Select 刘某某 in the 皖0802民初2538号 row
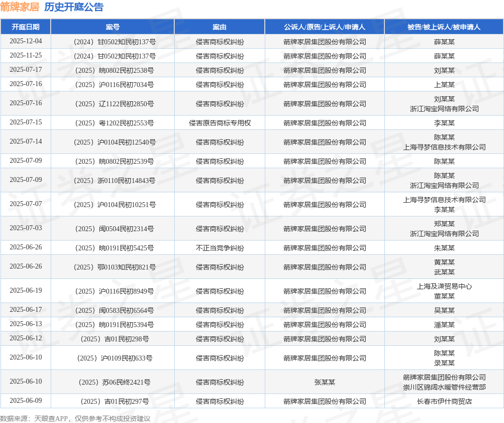This screenshot has height=423, width=504. coord(444,70)
